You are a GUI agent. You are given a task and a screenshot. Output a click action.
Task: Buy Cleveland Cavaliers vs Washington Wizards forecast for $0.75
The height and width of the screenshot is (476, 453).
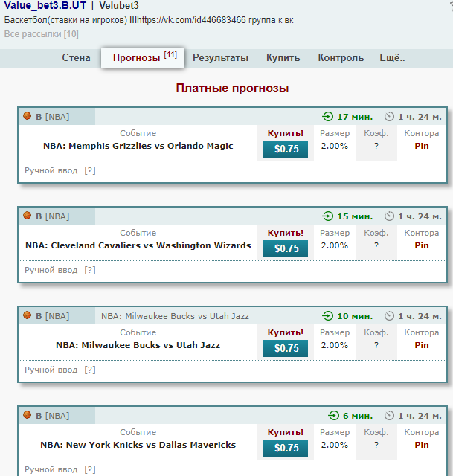(x=286, y=248)
